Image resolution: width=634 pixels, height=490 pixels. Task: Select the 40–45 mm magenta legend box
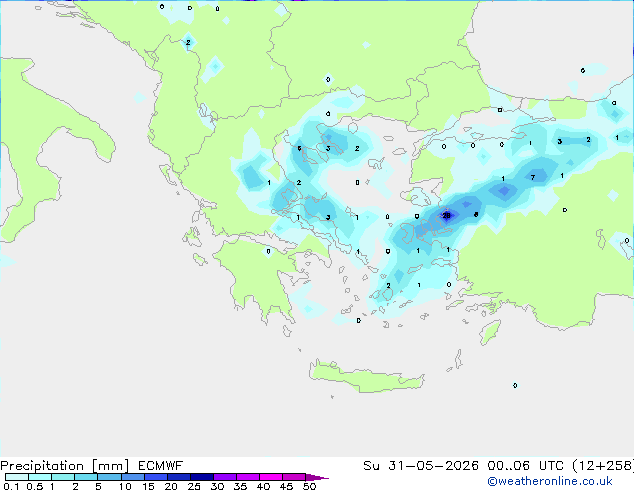[271, 477]
